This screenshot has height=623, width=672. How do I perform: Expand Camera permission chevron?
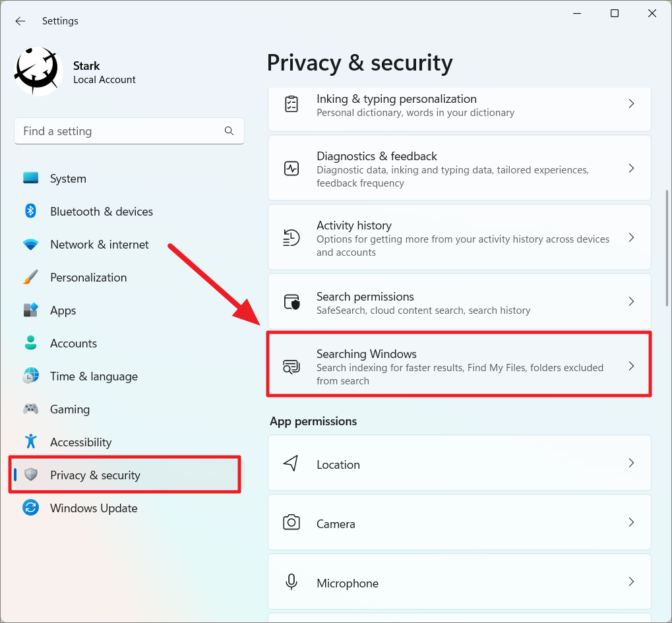pos(631,522)
